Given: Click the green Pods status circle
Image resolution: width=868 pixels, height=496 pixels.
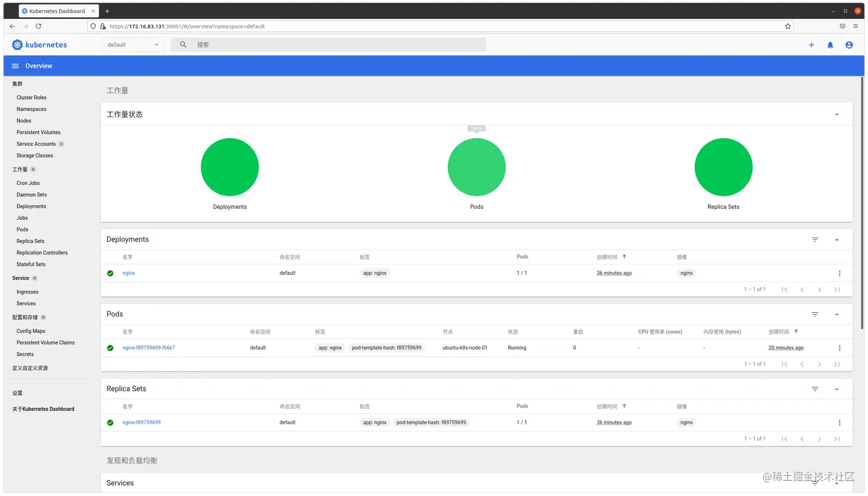Looking at the screenshot, I should (476, 167).
